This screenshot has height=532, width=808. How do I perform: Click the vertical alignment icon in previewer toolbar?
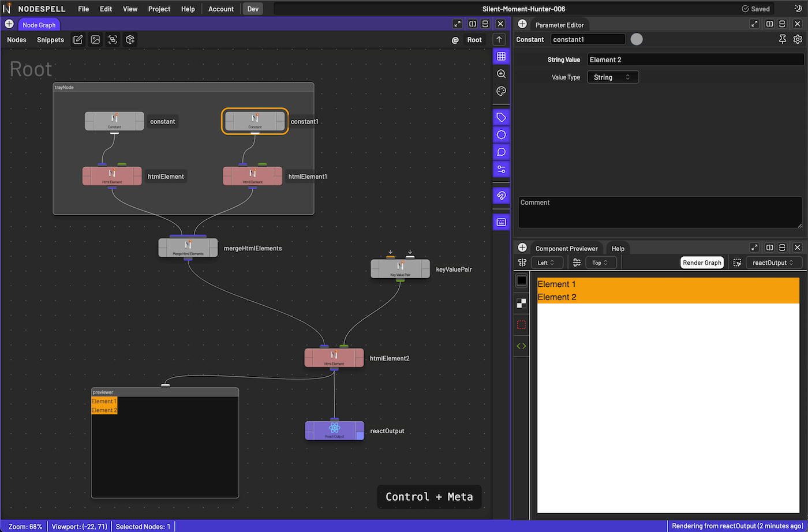point(577,263)
